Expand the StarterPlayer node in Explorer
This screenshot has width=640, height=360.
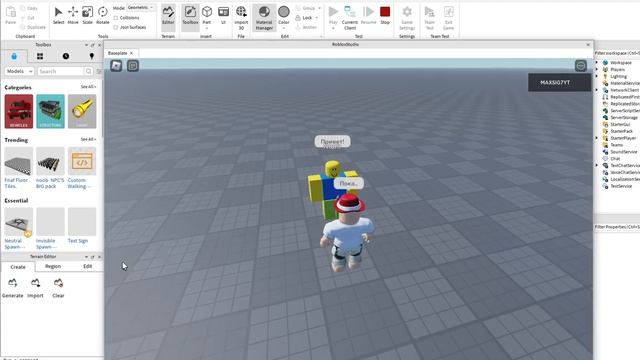click(x=597, y=138)
